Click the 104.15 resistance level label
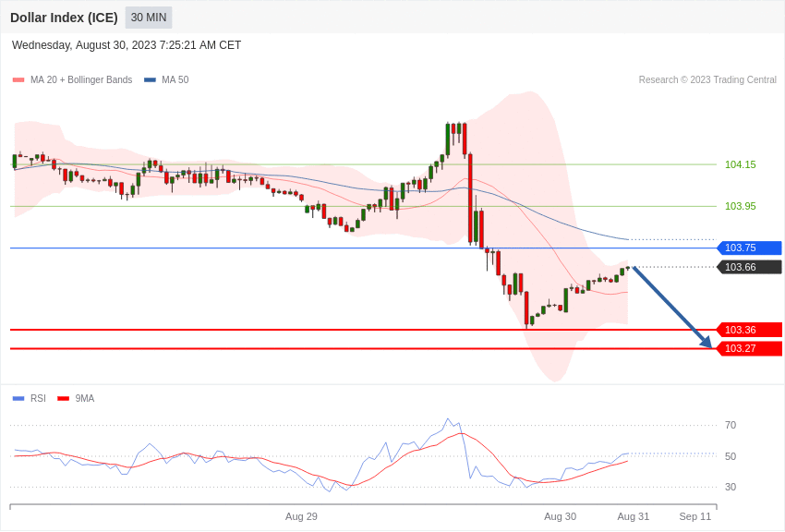Image resolution: width=785 pixels, height=532 pixels. (741, 164)
